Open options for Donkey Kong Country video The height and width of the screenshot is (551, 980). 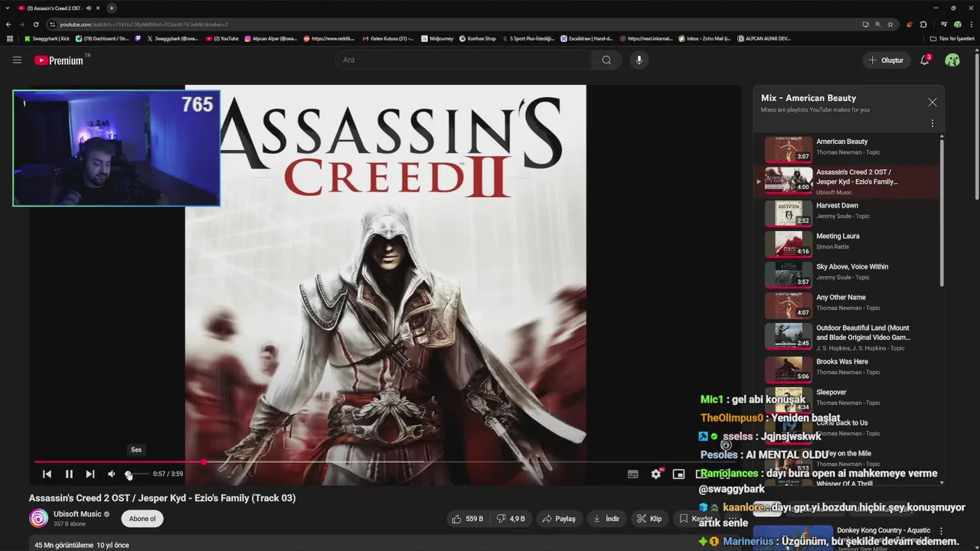click(941, 530)
